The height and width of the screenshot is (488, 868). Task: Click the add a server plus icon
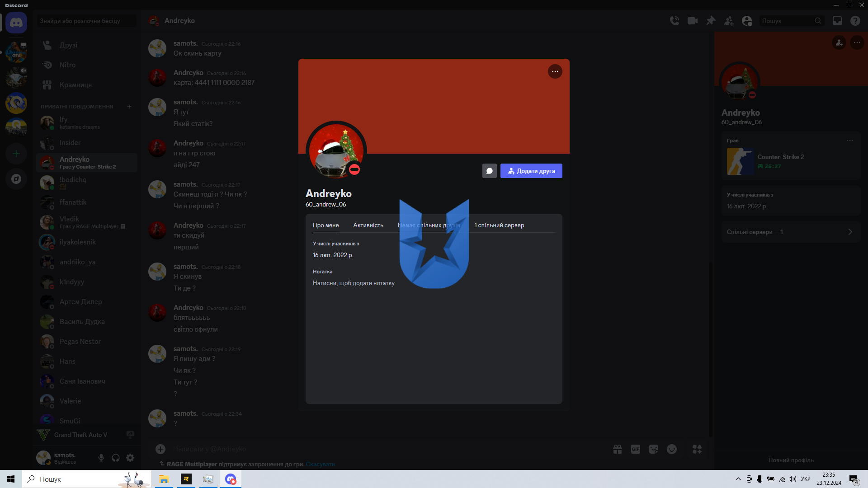(16, 154)
